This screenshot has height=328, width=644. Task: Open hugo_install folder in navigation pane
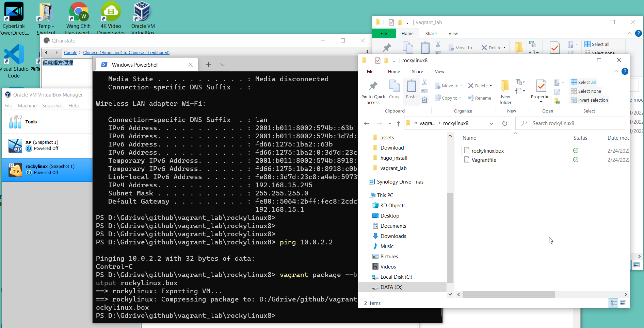click(x=393, y=158)
